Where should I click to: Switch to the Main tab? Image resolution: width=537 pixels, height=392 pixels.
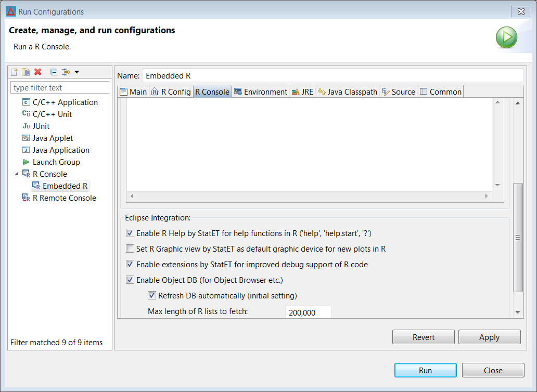click(134, 92)
